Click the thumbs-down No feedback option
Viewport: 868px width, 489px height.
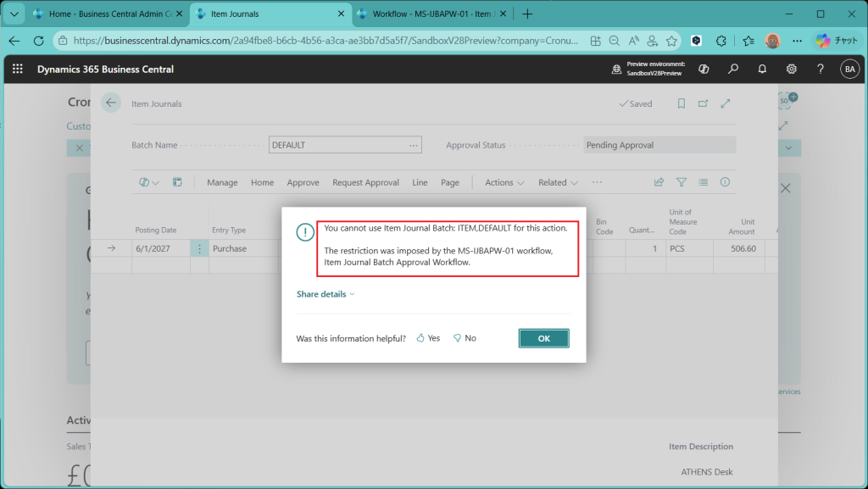point(465,338)
